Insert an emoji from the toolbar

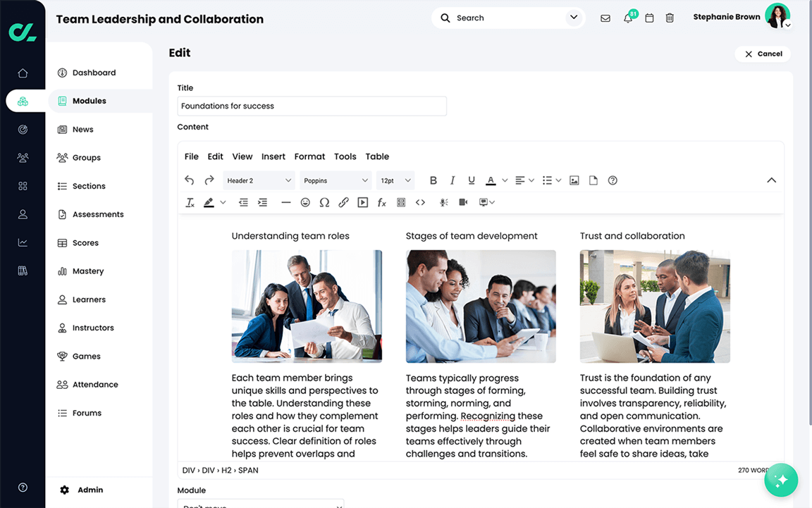(305, 202)
